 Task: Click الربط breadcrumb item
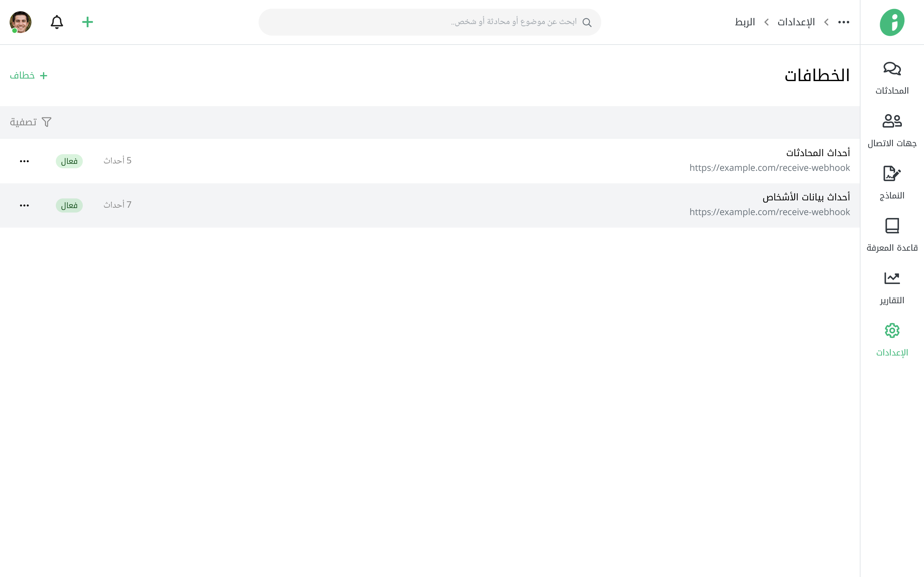pyautogui.click(x=745, y=22)
